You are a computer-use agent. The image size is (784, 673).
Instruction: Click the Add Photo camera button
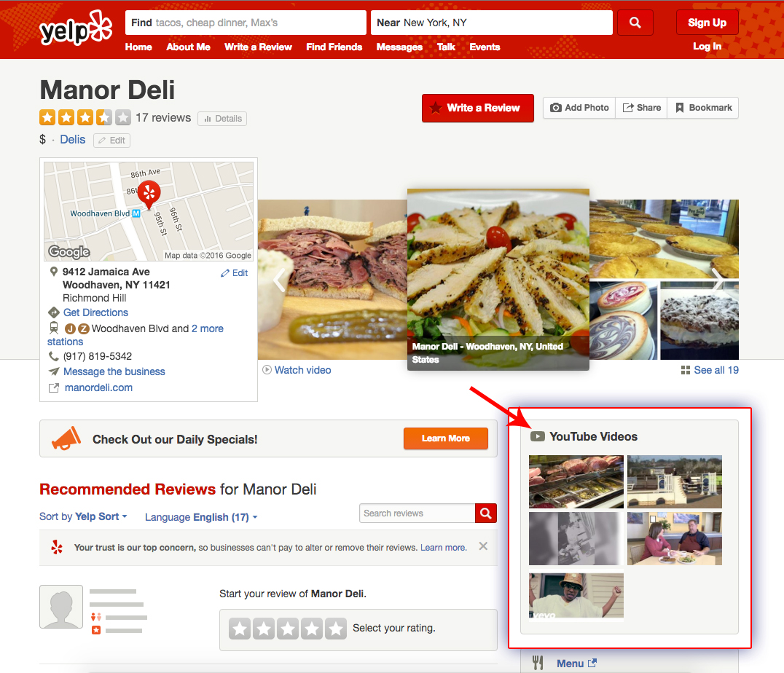click(x=579, y=108)
